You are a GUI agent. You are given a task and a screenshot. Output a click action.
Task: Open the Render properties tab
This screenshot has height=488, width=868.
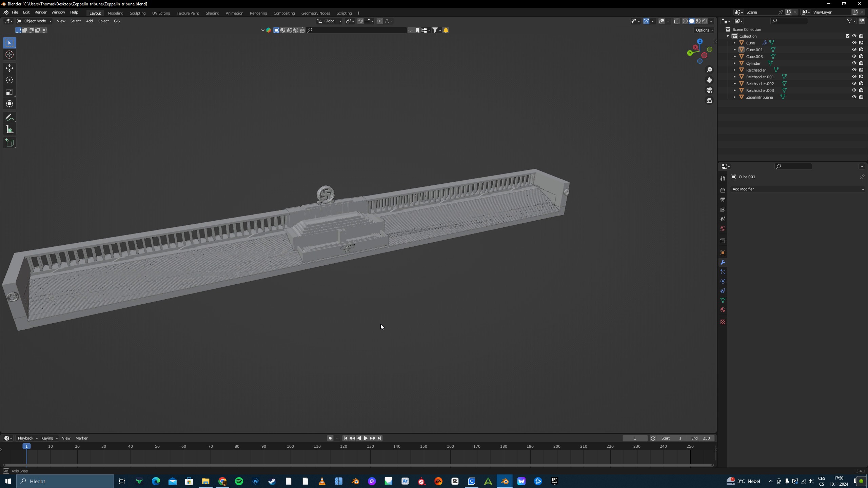(723, 190)
